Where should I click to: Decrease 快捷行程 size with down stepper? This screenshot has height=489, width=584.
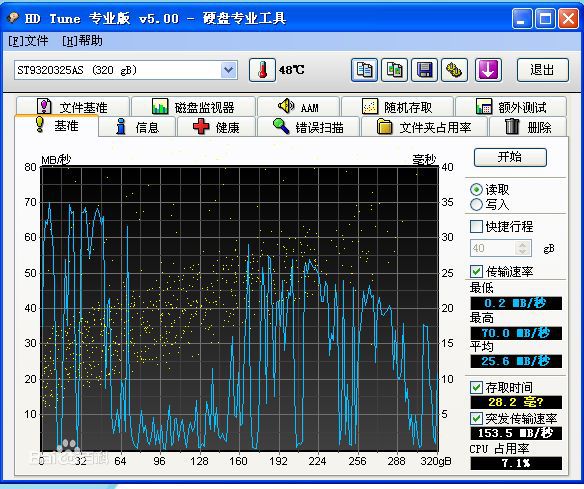pyautogui.click(x=523, y=252)
